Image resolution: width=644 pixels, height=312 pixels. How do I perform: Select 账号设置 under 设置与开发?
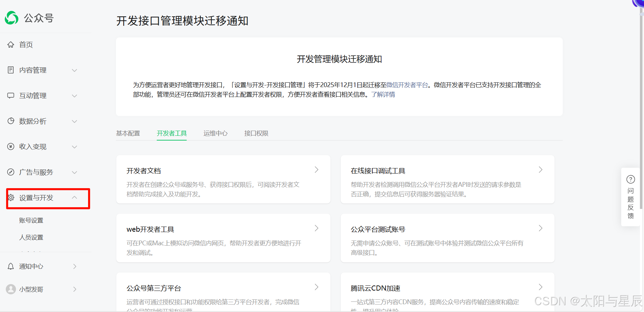31,220
